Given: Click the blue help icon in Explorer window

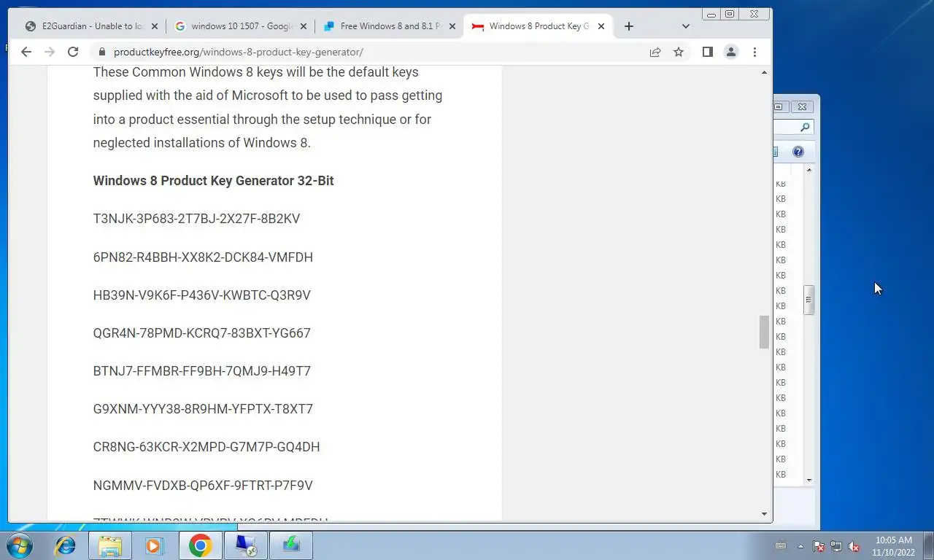Looking at the screenshot, I should coord(798,152).
